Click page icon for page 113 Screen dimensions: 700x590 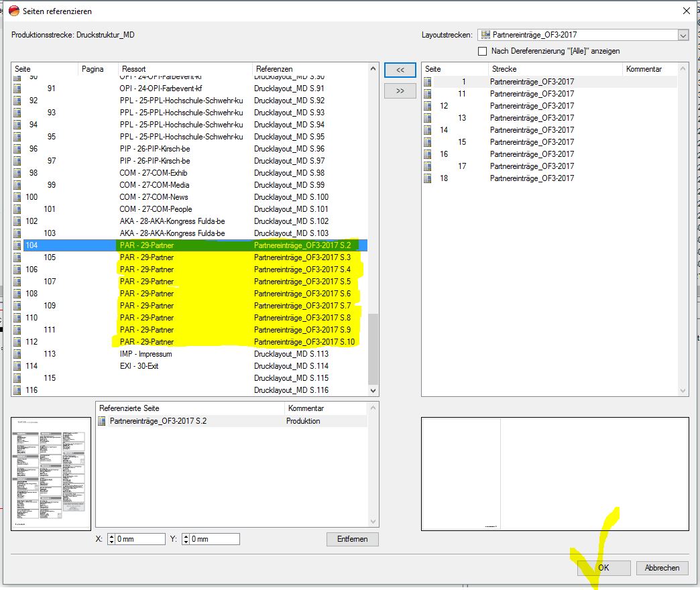pos(17,354)
